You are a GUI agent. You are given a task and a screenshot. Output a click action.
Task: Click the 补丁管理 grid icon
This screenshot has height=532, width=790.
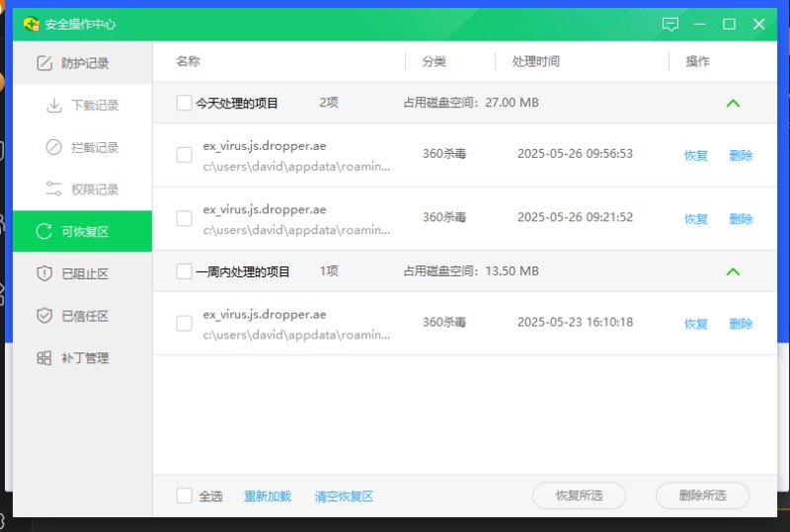[43, 358]
